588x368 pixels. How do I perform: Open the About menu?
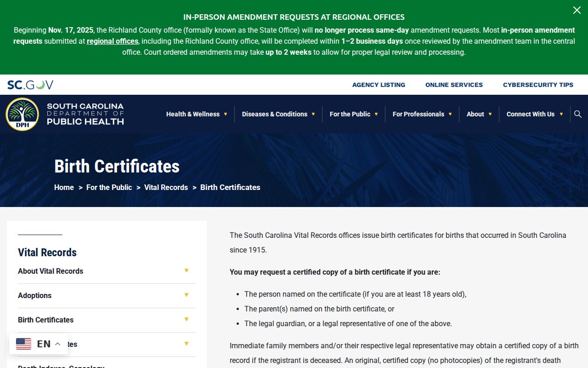click(475, 114)
